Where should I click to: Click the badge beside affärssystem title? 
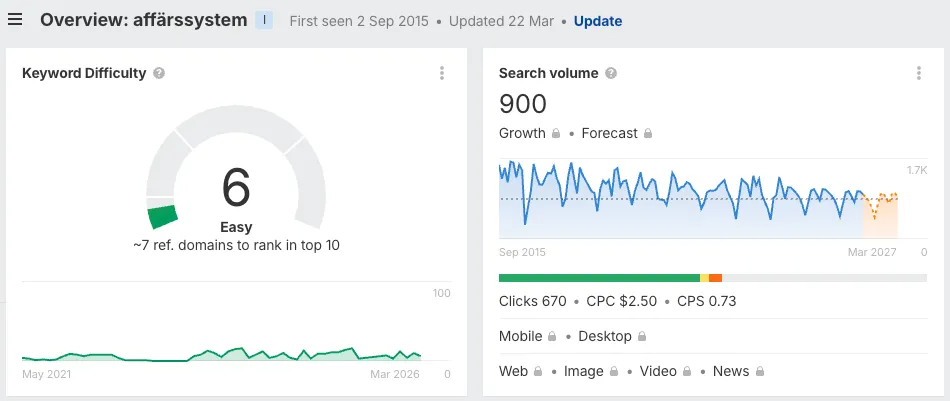point(264,20)
